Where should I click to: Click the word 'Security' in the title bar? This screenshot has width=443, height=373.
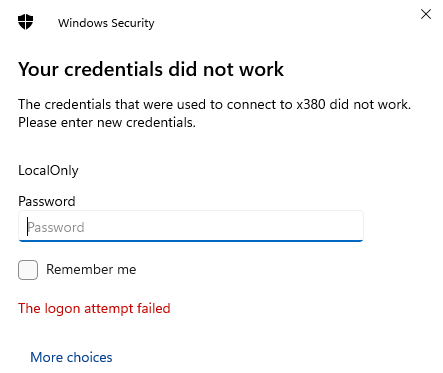pos(133,23)
